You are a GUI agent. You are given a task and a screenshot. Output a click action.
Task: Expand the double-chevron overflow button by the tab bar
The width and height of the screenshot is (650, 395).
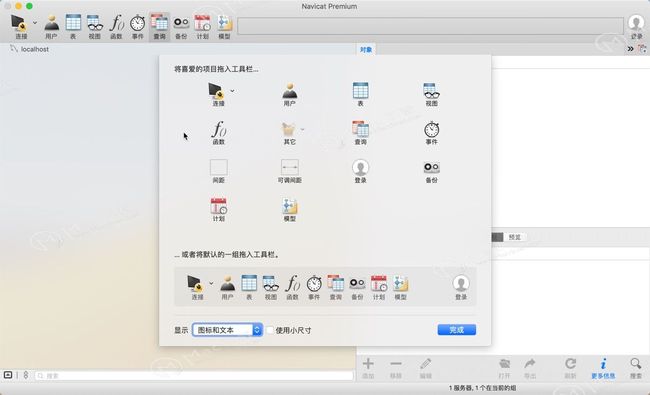pyautogui.click(x=631, y=49)
